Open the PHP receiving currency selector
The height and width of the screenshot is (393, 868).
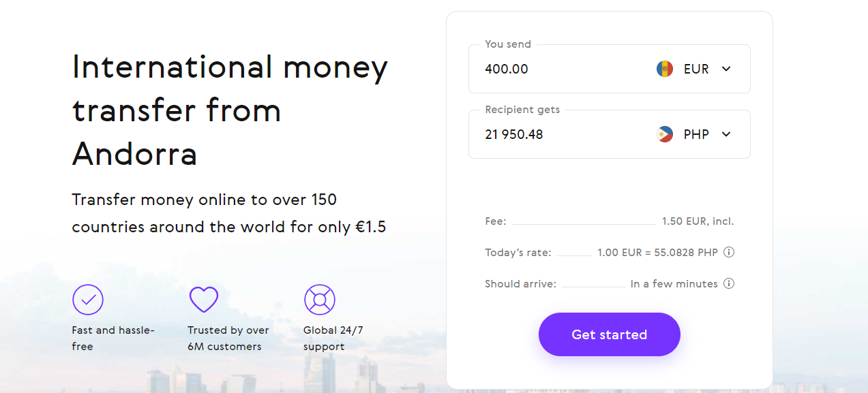point(694,134)
